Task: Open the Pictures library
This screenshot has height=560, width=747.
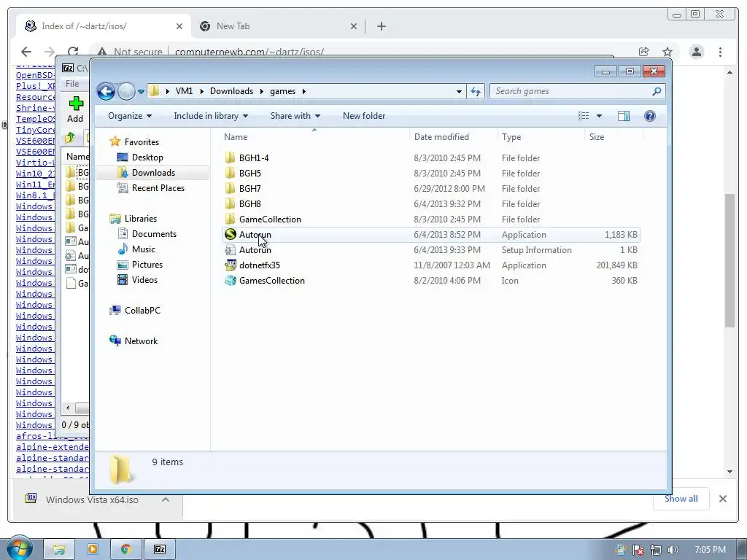Action: click(x=147, y=264)
